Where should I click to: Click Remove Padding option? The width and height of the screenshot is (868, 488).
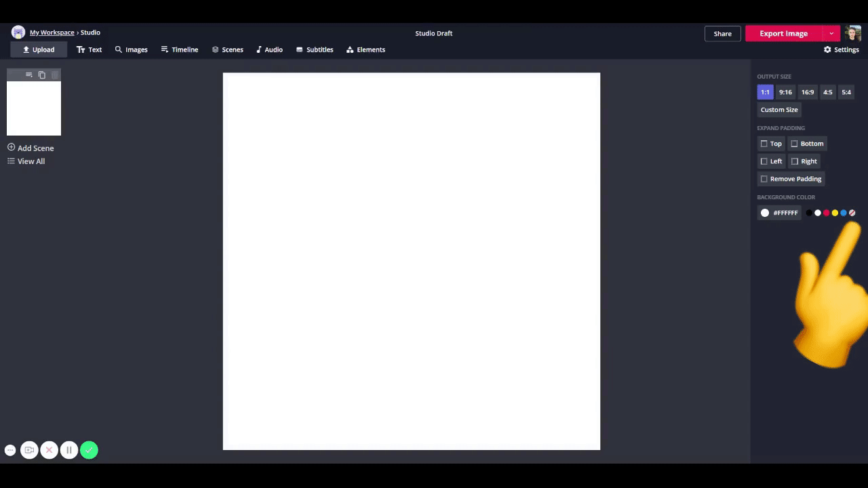[x=791, y=179]
